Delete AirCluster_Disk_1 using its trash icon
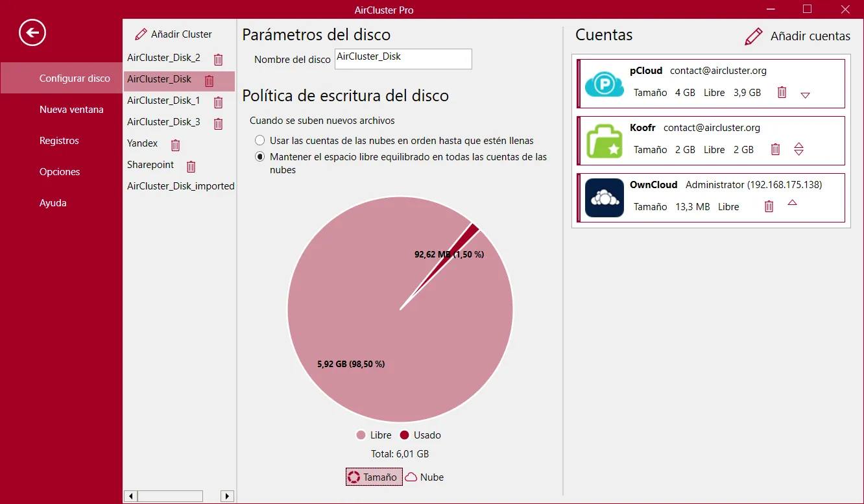This screenshot has width=864, height=504. [219, 102]
